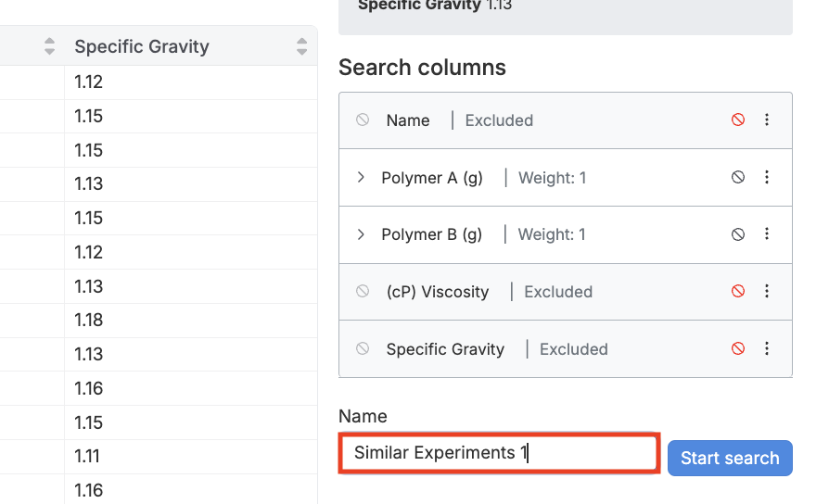The width and height of the screenshot is (829, 504).
Task: Exclude Polymer A (g) from search
Action: [738, 177]
